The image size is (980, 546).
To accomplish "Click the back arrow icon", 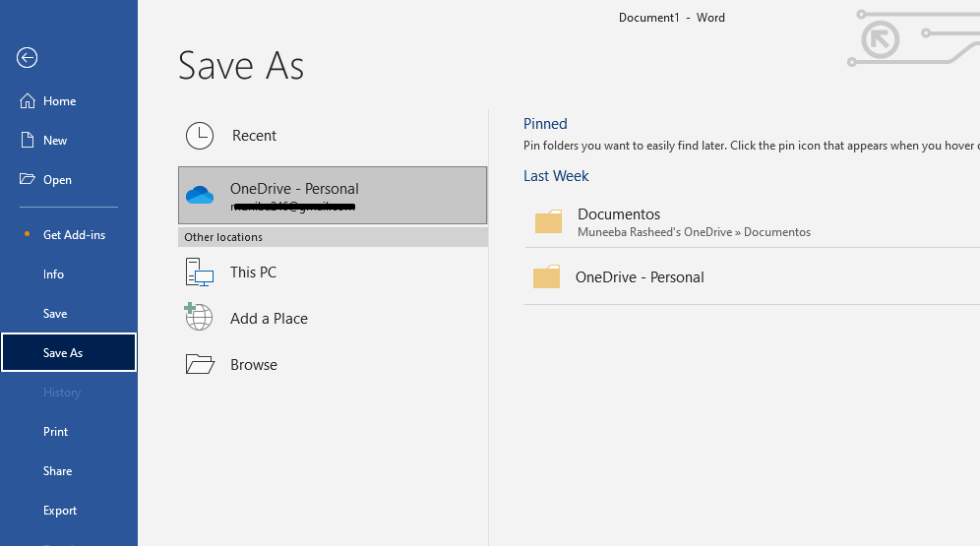I will tap(28, 58).
